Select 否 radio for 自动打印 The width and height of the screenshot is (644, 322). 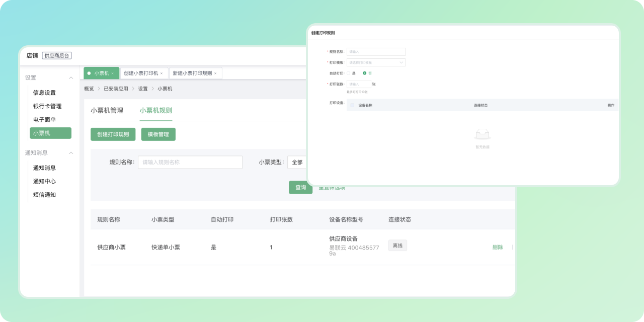tap(365, 73)
